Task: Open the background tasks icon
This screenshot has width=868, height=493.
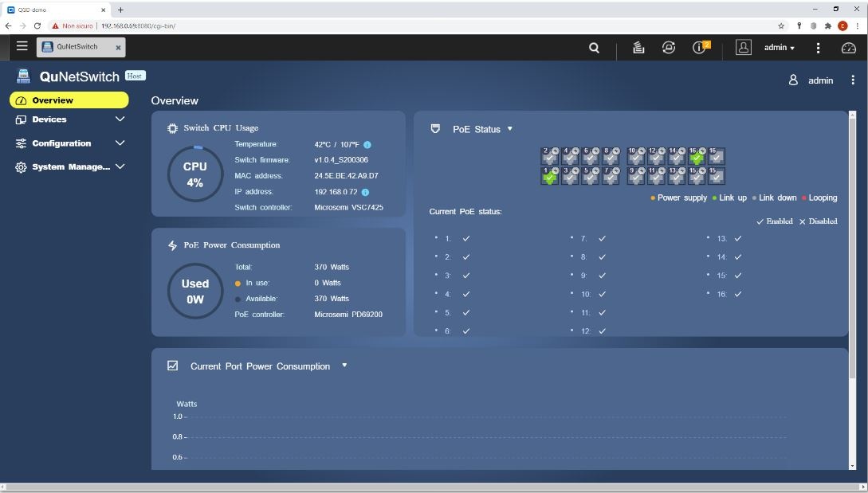Action: click(x=638, y=48)
